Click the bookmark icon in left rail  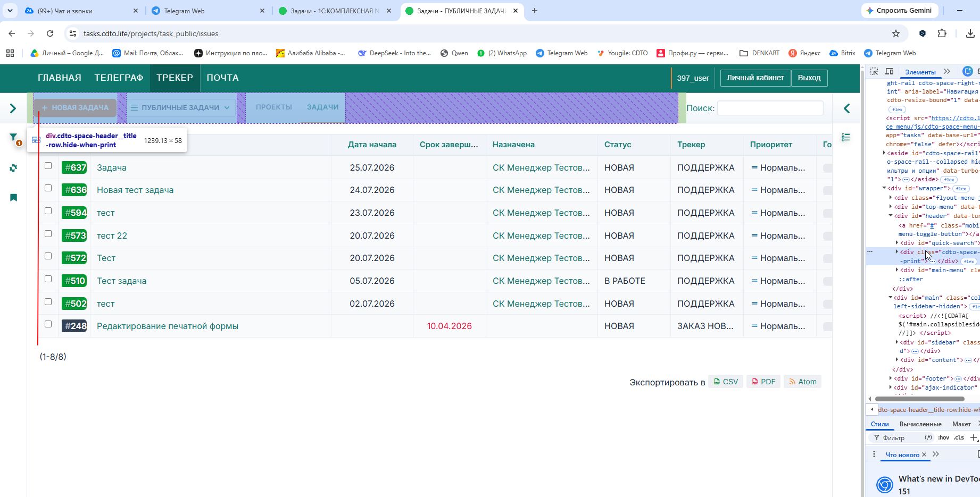[x=13, y=198]
